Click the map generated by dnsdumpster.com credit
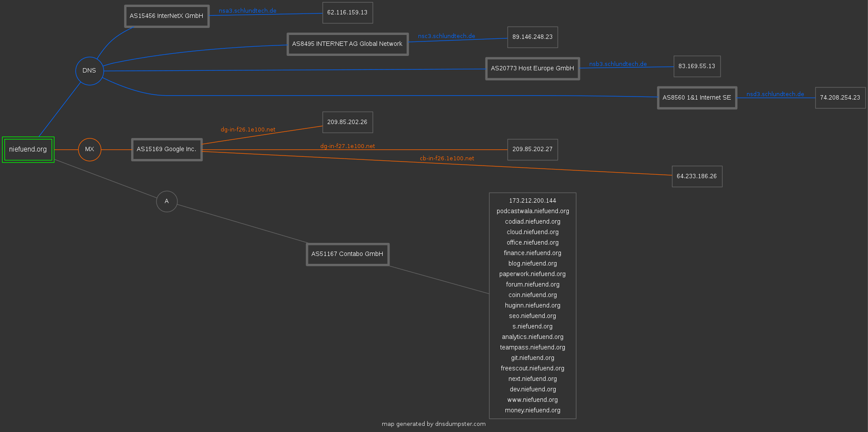The image size is (868, 432). click(x=434, y=424)
